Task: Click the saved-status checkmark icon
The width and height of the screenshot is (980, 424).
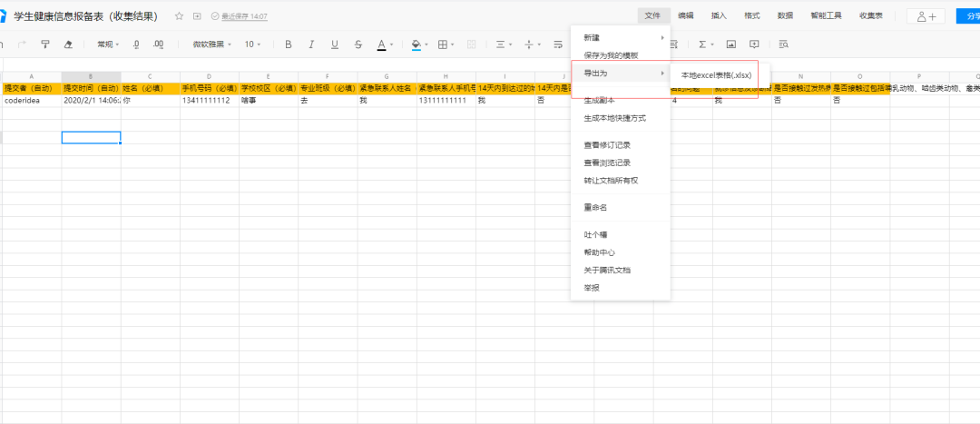Action: tap(215, 16)
